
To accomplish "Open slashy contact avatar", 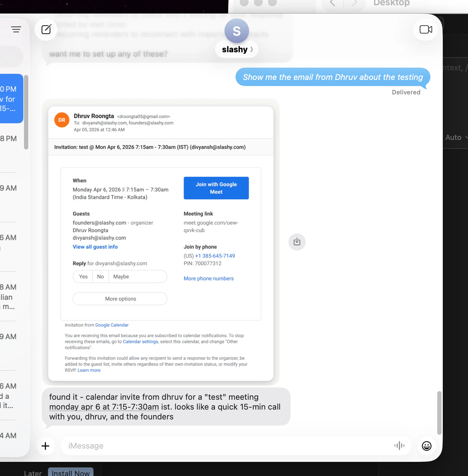I will point(236,31).
